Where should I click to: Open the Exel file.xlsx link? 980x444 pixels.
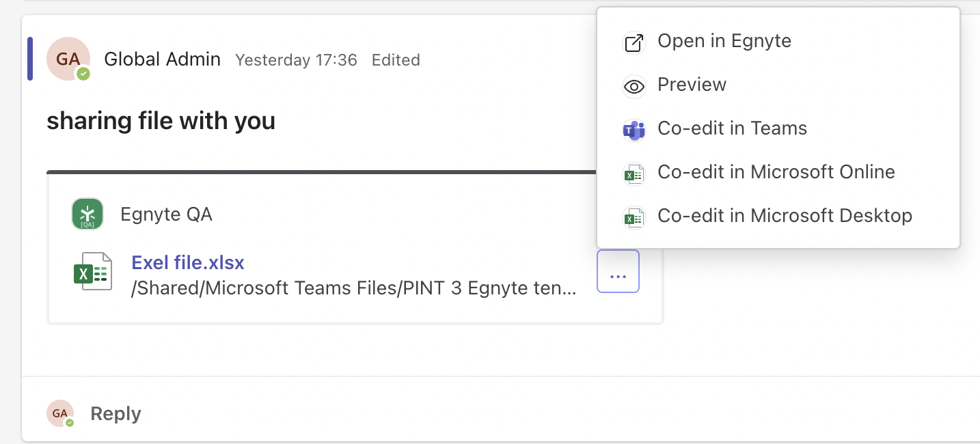pyautogui.click(x=188, y=262)
